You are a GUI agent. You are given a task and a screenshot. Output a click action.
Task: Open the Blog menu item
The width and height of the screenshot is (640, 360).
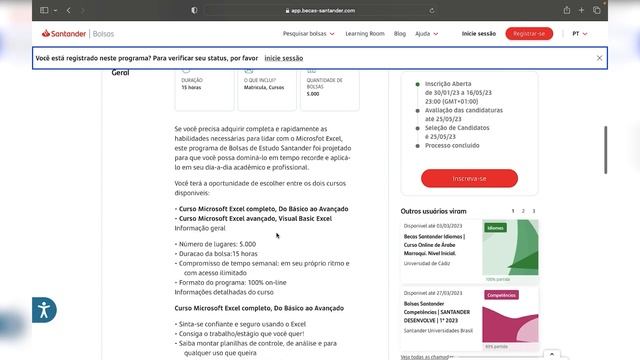pos(400,33)
